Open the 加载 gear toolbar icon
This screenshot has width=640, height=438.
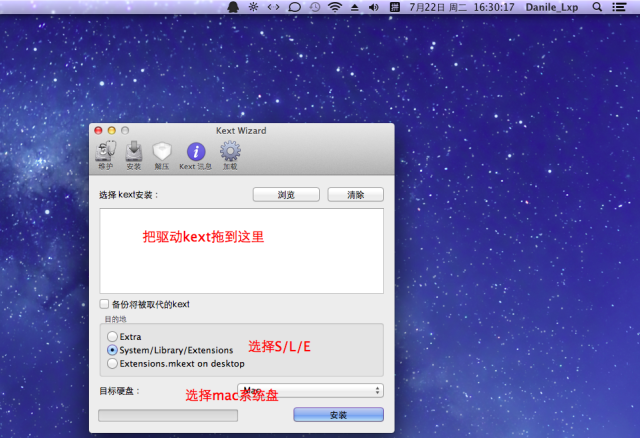tap(230, 153)
